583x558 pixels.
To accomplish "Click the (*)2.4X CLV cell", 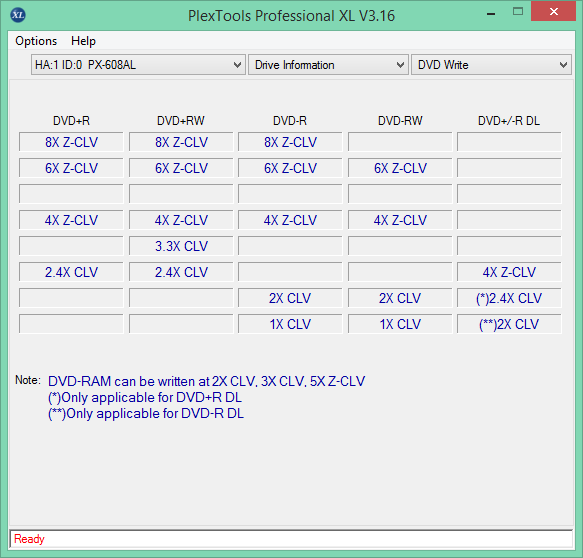I will (509, 298).
